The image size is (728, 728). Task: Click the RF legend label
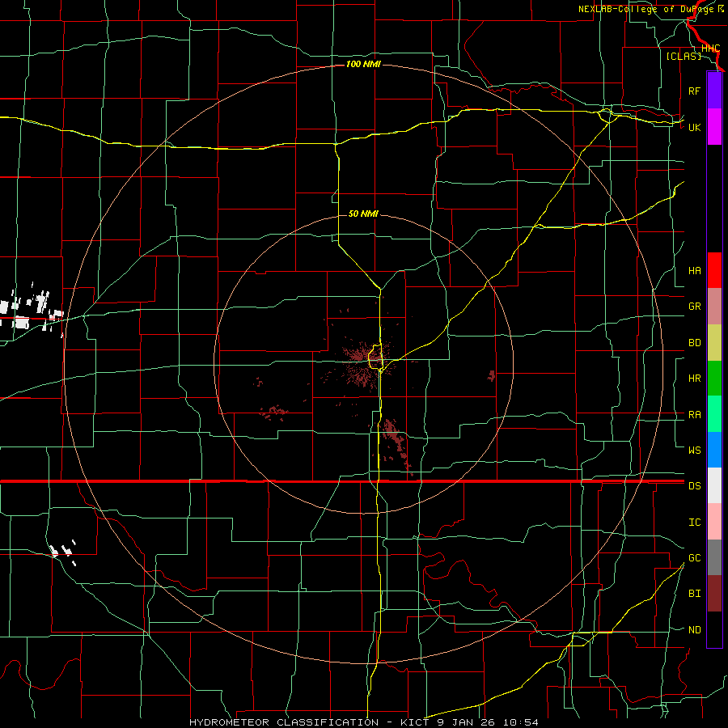point(694,91)
